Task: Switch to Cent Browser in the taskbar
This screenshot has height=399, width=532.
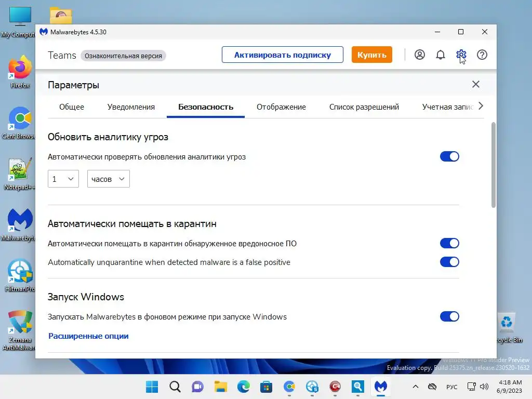Action: click(289, 387)
